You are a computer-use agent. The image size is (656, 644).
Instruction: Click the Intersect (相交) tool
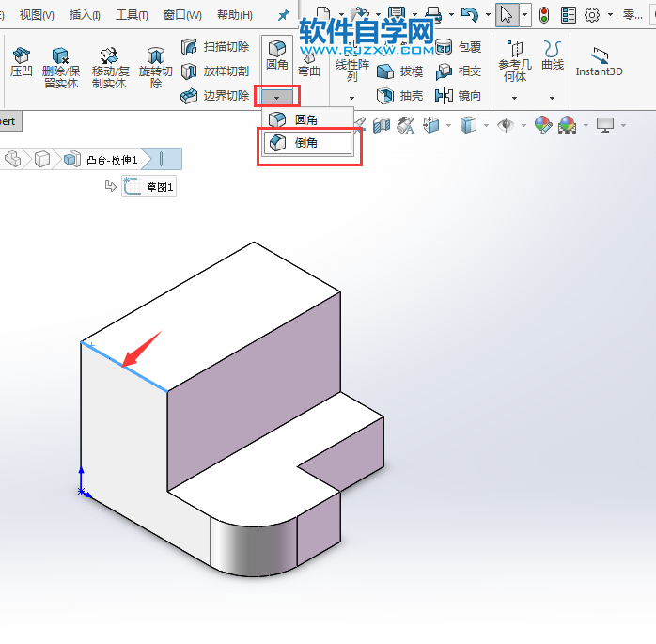tap(458, 71)
